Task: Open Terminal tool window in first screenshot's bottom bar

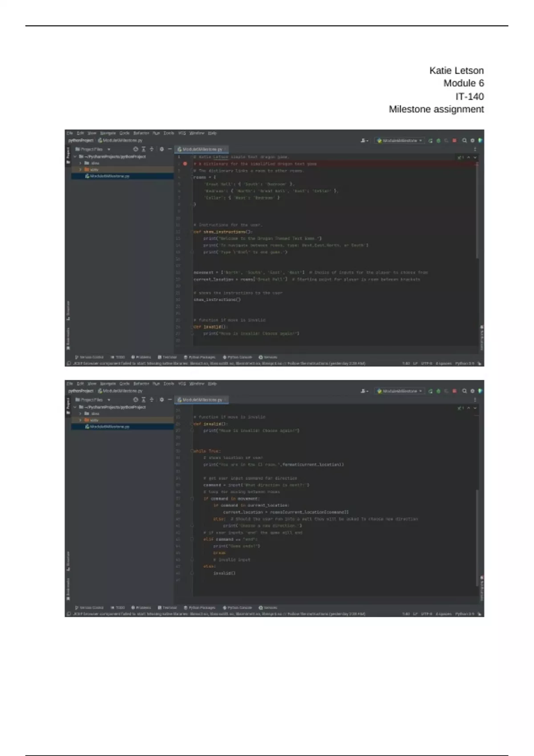Action: pyautogui.click(x=167, y=357)
